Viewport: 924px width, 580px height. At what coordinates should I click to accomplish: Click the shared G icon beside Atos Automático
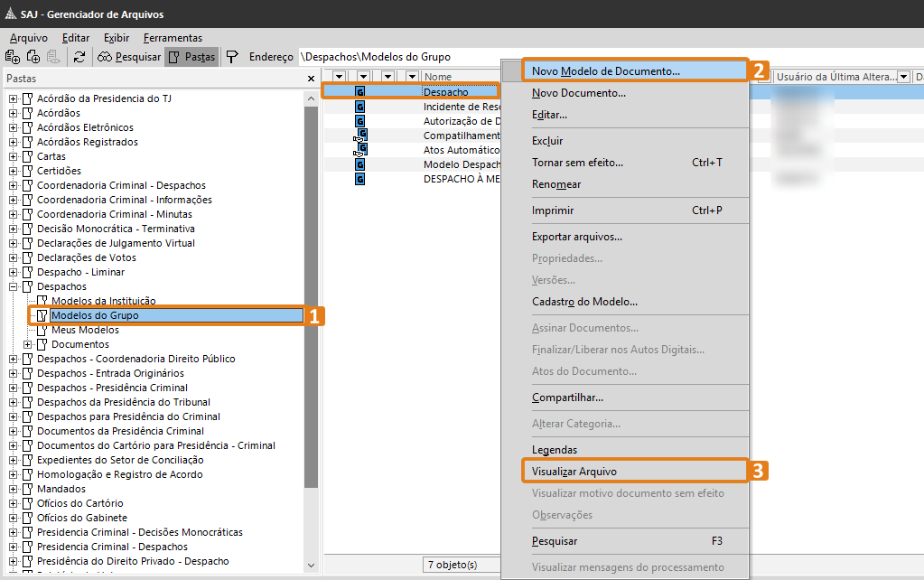[360, 150]
